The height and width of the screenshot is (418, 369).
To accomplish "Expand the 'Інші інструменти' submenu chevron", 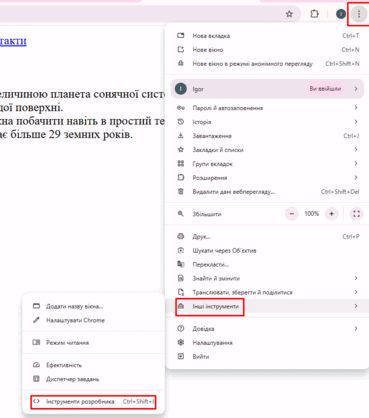I will tap(356, 306).
